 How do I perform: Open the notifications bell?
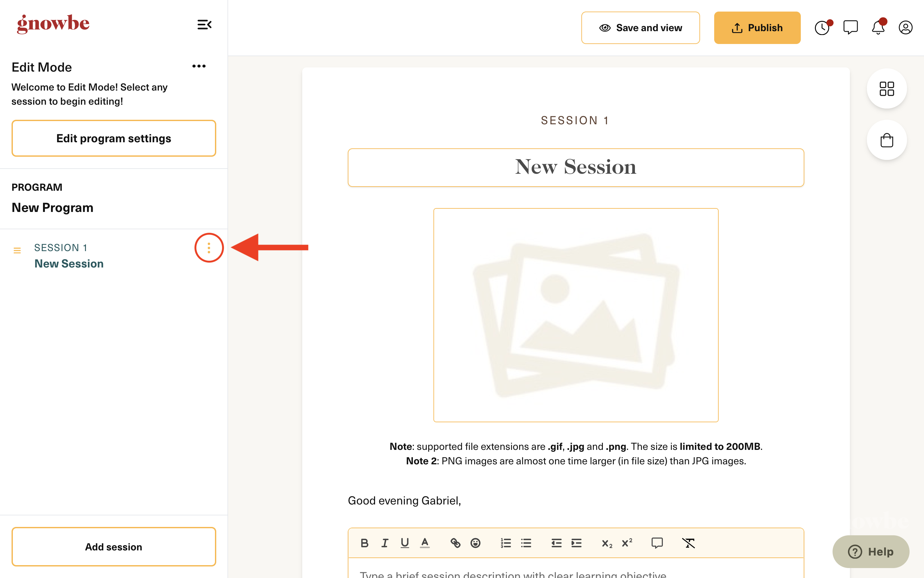pyautogui.click(x=878, y=28)
